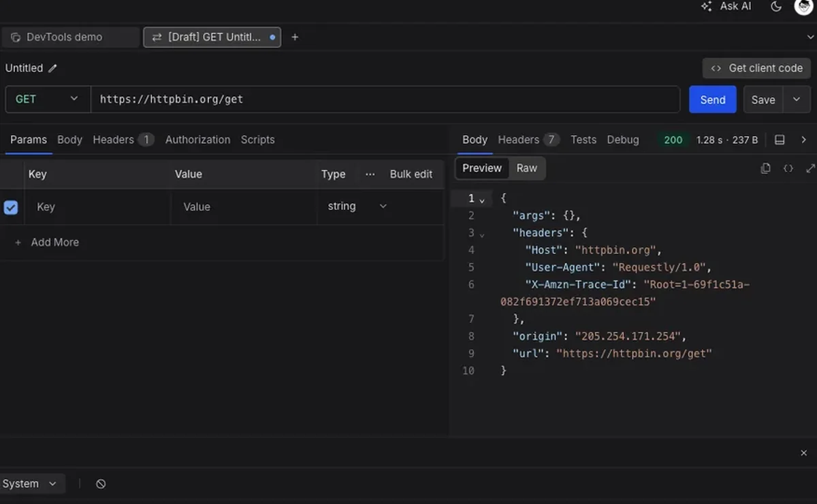Click the 1.28 s · 237 B response stats
817x504 pixels.
point(727,139)
